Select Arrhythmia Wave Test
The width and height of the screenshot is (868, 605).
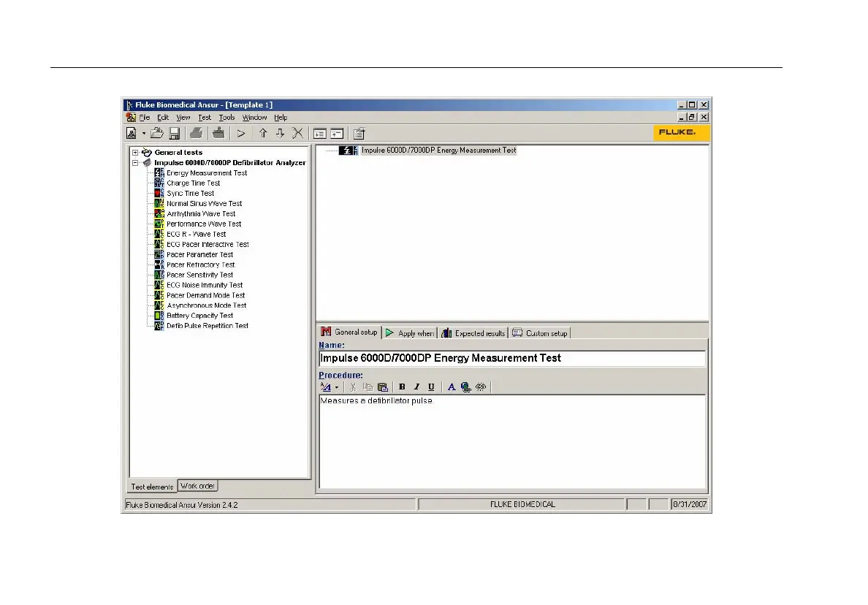click(x=201, y=213)
